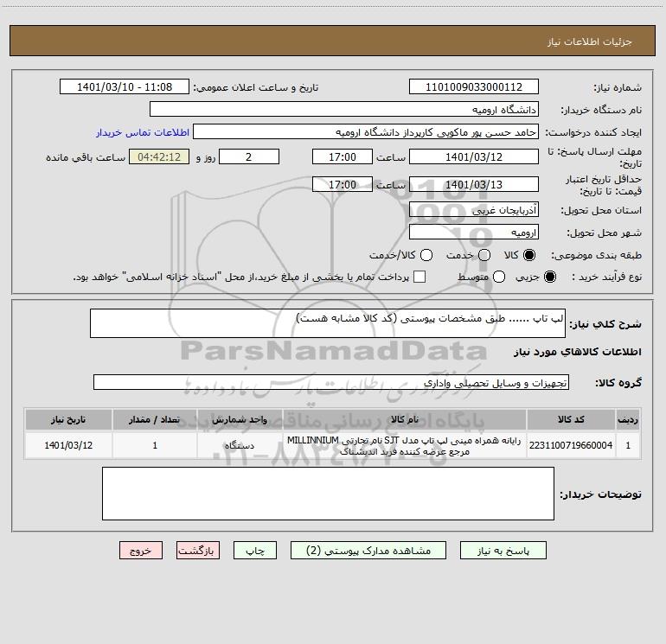Viewport: 666px width, 644px height.
Task: Select the کالا radio button
Action: [529, 255]
